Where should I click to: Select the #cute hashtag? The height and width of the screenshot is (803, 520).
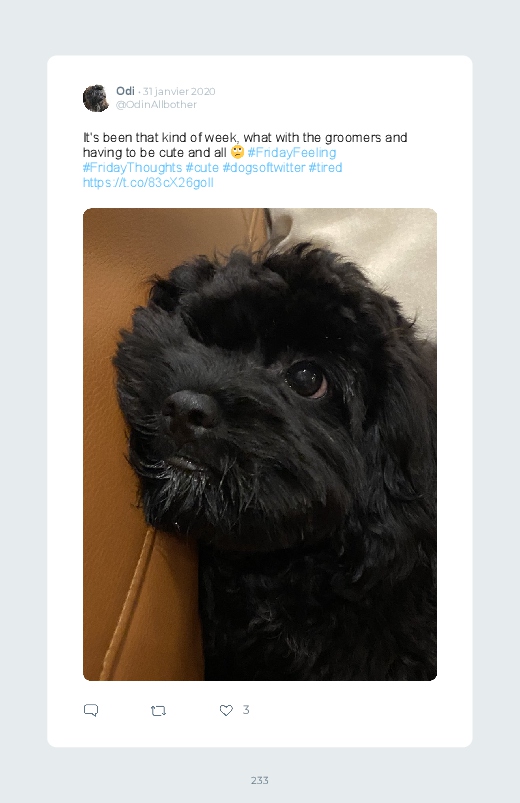(x=202, y=167)
